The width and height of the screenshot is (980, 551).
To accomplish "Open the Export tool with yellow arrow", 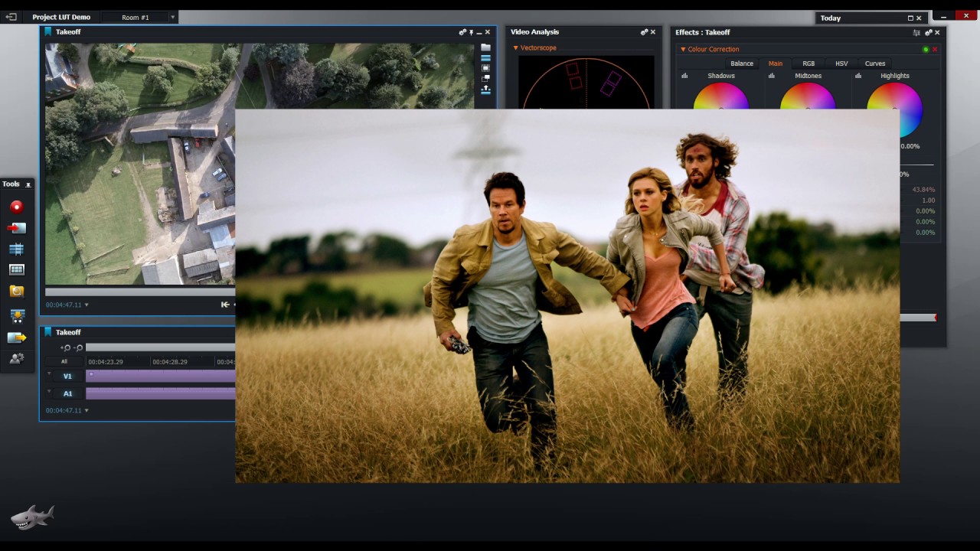I will [x=16, y=337].
